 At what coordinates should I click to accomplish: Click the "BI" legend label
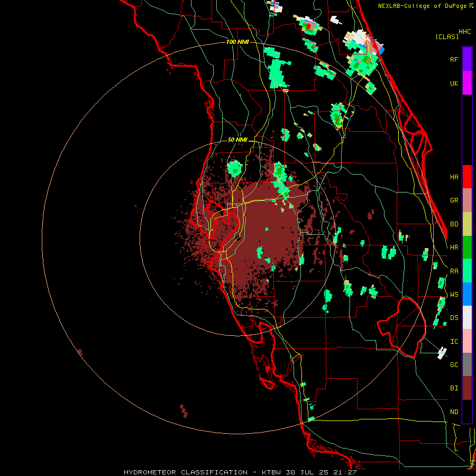454,388
